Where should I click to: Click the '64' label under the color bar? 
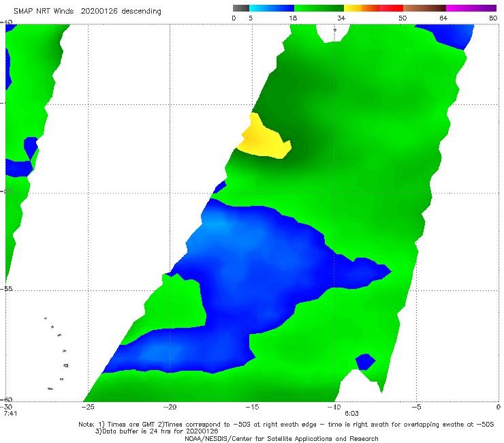tap(443, 18)
